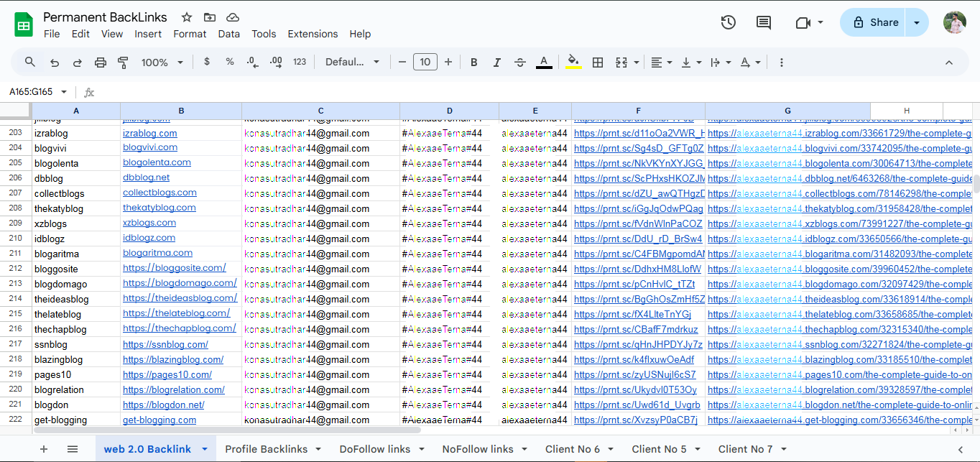Click the star to favorite document
This screenshot has width=980, height=462.
pos(187,17)
